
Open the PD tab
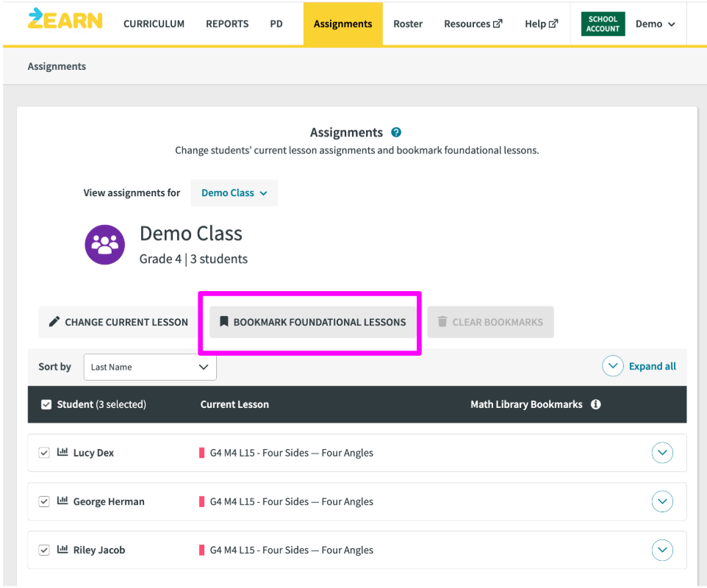pyautogui.click(x=276, y=24)
